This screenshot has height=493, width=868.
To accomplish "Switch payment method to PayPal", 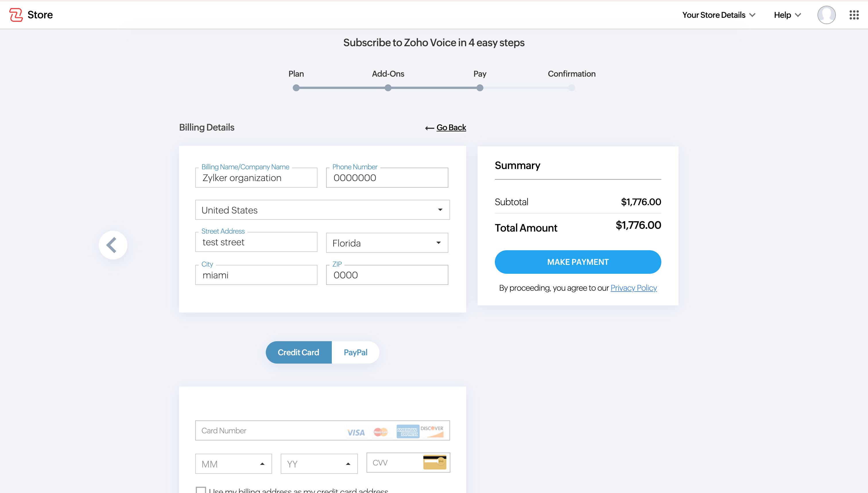I will coord(355,352).
